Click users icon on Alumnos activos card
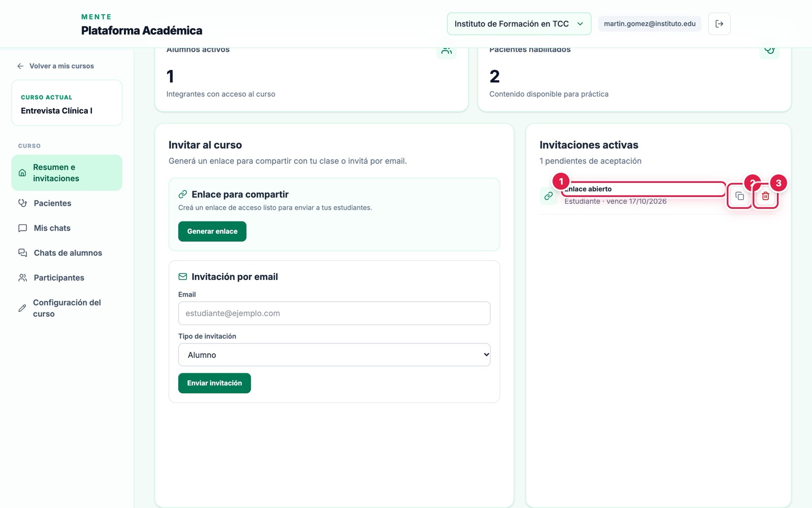This screenshot has width=812, height=508. coord(447,50)
